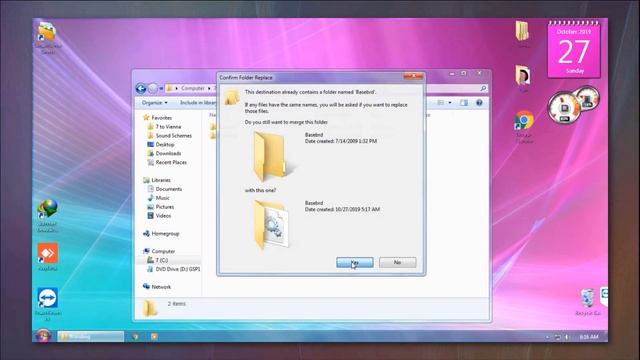Select Computer in the navigation pane tree
640x360 pixels.
[x=163, y=251]
